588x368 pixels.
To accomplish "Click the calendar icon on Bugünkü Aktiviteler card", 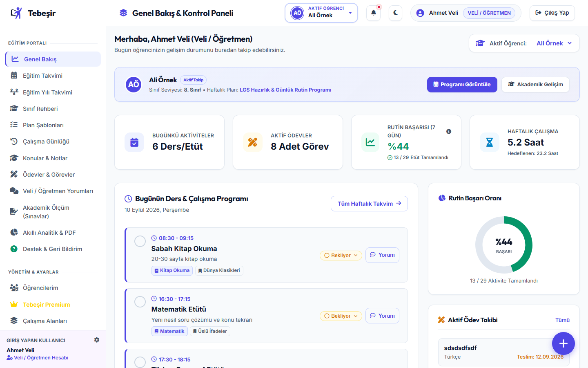I will 134,142.
